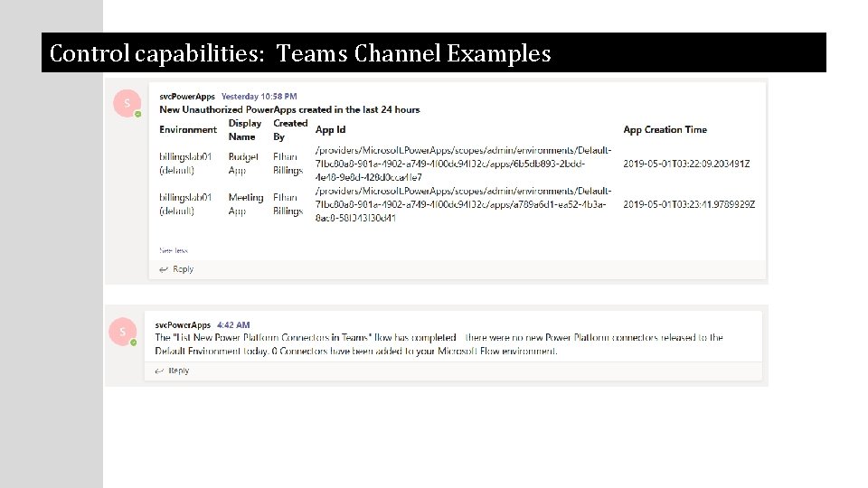This screenshot has height=488, width=868.
Task: Click Created By cell in Budget App row
Action: (288, 164)
